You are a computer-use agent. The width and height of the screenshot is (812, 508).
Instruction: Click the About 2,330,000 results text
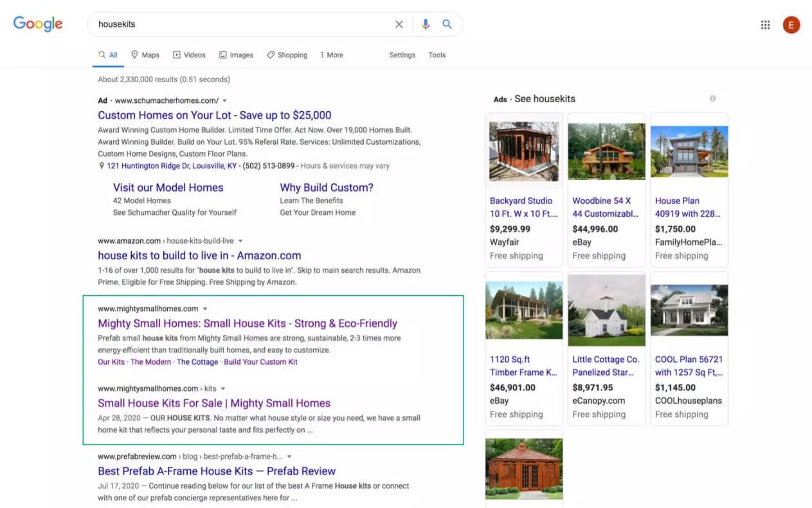[164, 80]
